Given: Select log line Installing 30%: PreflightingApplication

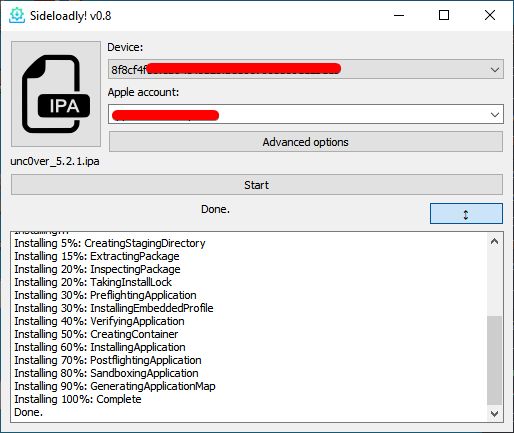Looking at the screenshot, I should click(105, 295).
